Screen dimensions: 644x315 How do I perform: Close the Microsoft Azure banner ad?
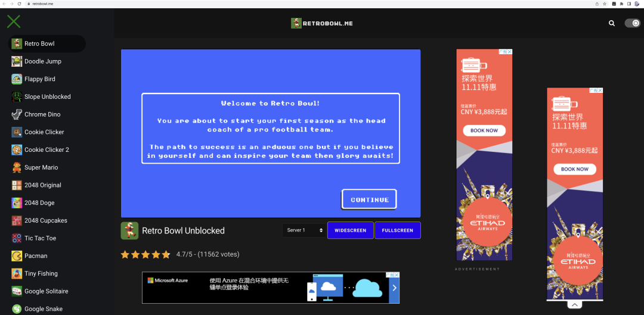397,275
